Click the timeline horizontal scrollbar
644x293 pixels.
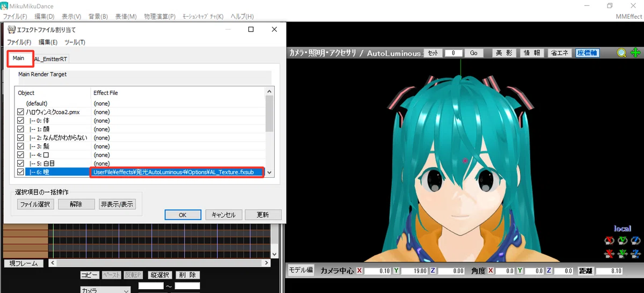(160, 263)
